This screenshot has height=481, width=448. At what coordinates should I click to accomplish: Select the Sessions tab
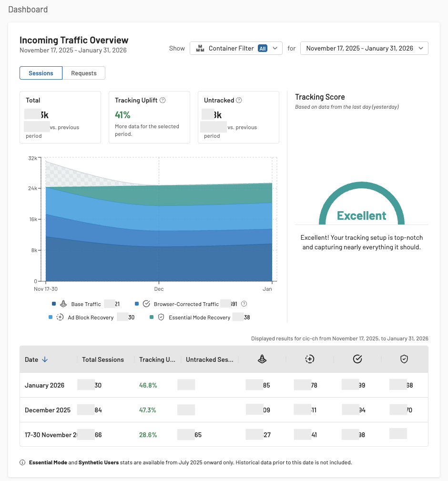tap(41, 73)
